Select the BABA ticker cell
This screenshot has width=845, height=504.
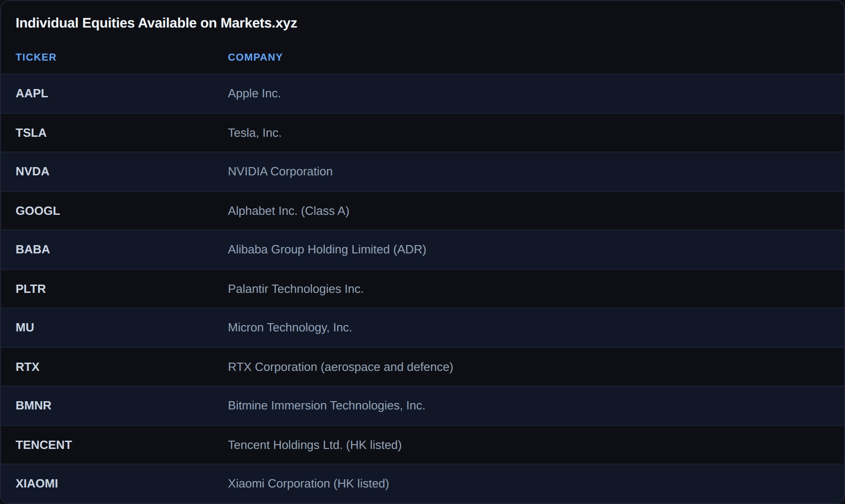tap(33, 249)
